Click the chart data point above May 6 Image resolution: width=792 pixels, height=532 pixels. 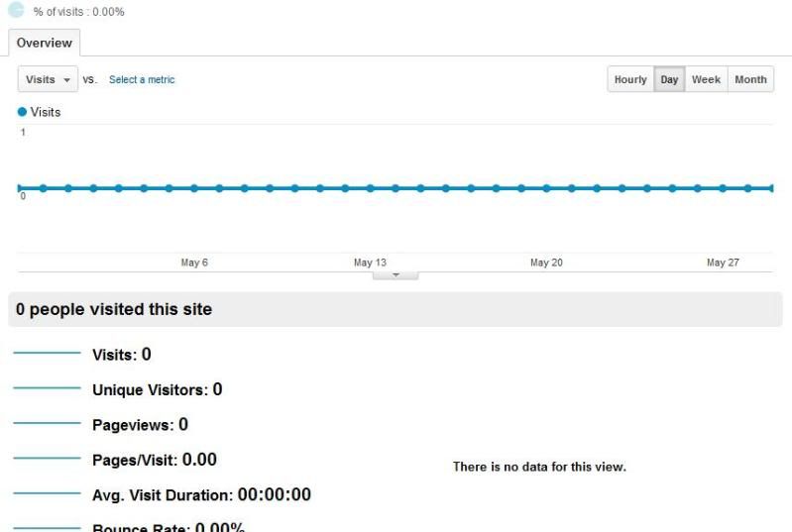(194, 187)
